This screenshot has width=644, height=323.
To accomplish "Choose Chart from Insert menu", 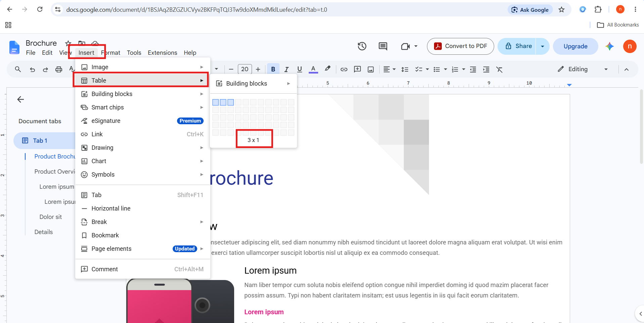I will [143, 161].
